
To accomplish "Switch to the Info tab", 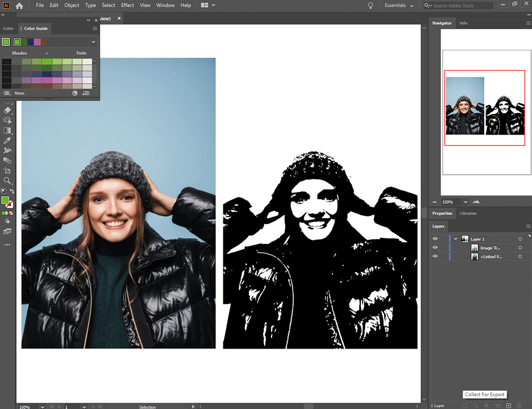I will point(463,23).
